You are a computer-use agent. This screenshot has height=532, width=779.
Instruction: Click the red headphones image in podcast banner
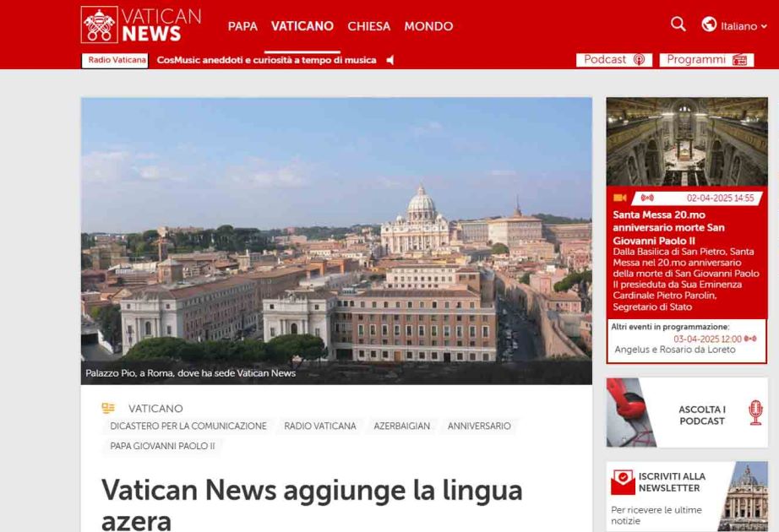pyautogui.click(x=631, y=412)
